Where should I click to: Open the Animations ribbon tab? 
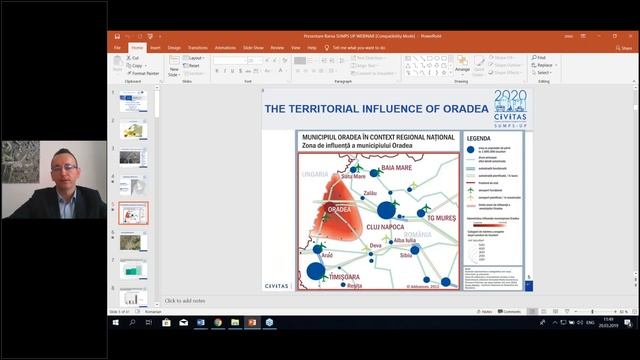225,48
